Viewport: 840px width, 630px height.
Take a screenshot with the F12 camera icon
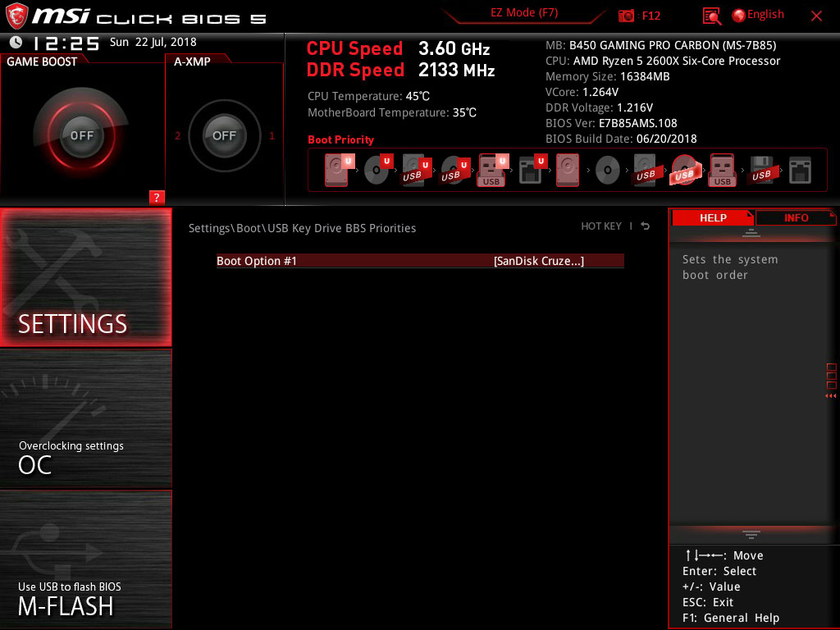point(626,16)
